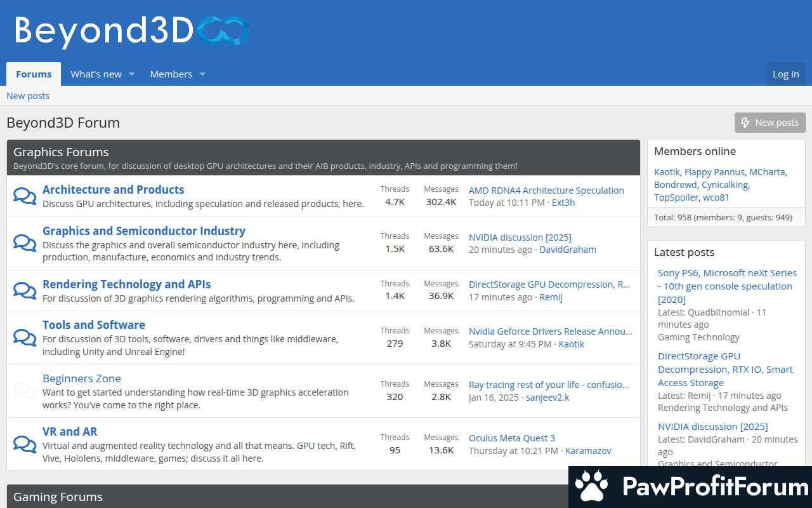Click MCharta in Members online

point(767,172)
